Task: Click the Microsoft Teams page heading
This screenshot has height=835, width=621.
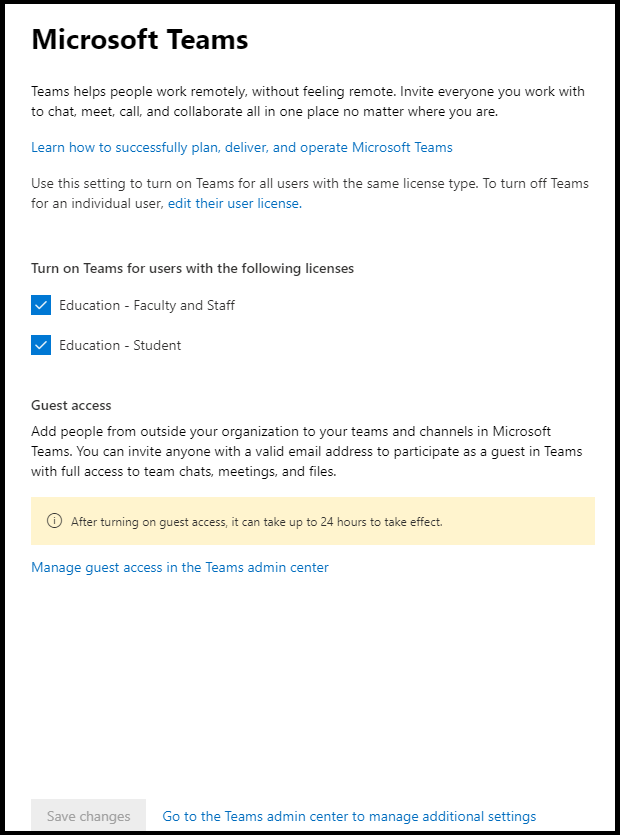Action: (x=140, y=39)
